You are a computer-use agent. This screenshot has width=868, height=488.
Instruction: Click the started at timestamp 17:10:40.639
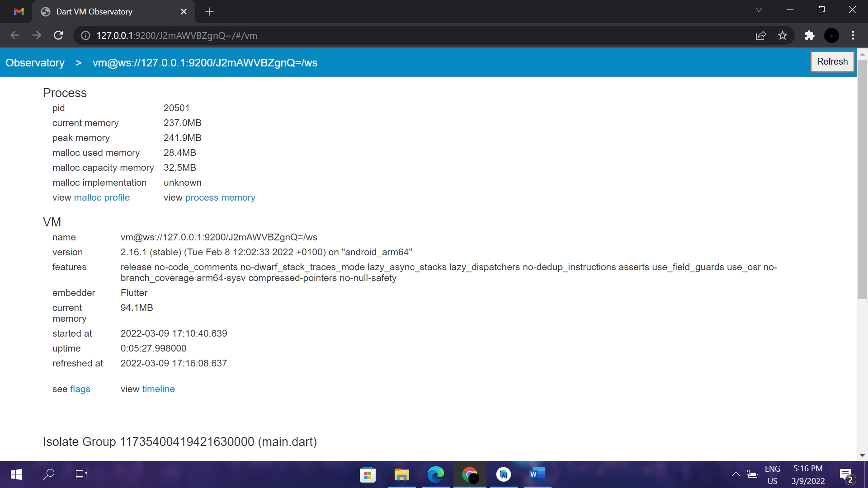pos(174,333)
